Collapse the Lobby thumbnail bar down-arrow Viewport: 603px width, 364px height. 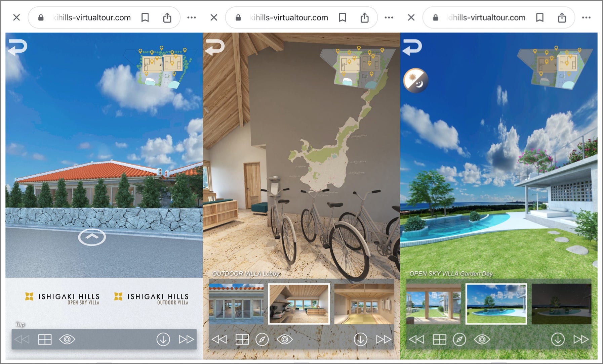coord(360,339)
